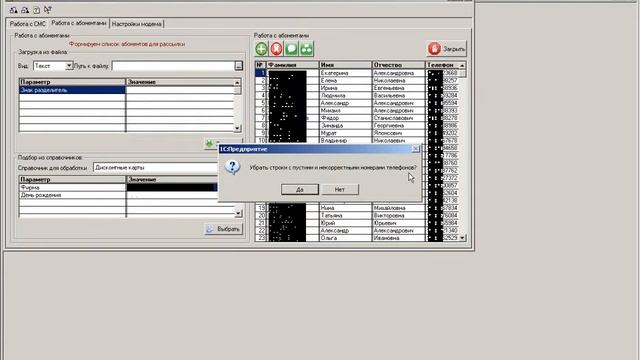The image size is (640, 360).
Task: Click scroll-down arrow of directory parameters table
Action: [x=238, y=213]
